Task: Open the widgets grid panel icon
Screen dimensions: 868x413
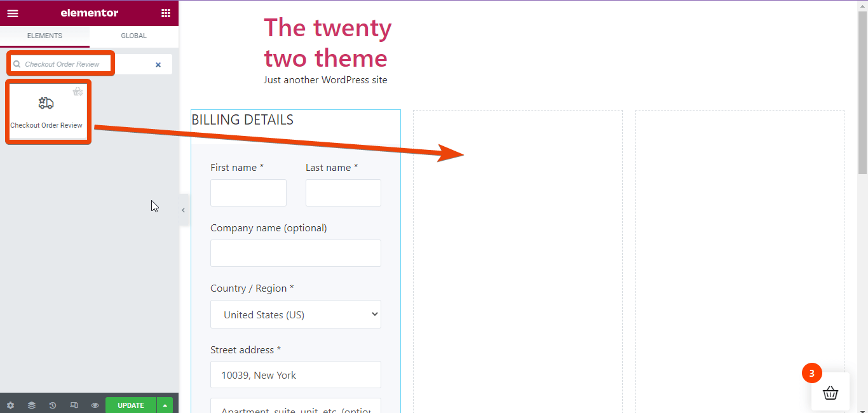Action: coord(166,13)
